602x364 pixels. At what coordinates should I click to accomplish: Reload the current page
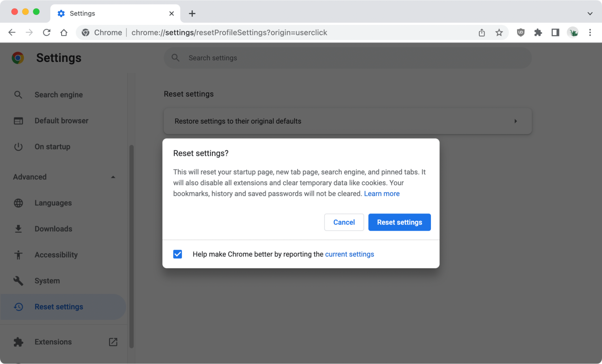(x=46, y=32)
